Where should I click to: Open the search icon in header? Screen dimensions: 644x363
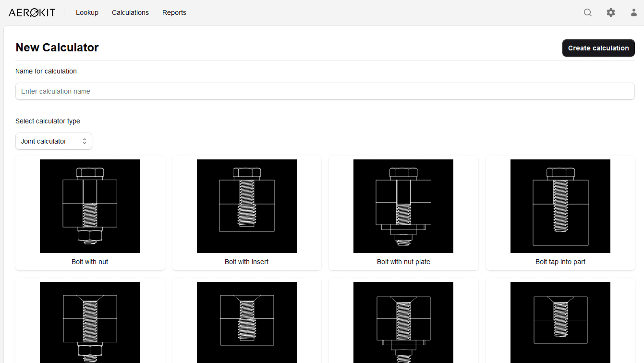[588, 12]
